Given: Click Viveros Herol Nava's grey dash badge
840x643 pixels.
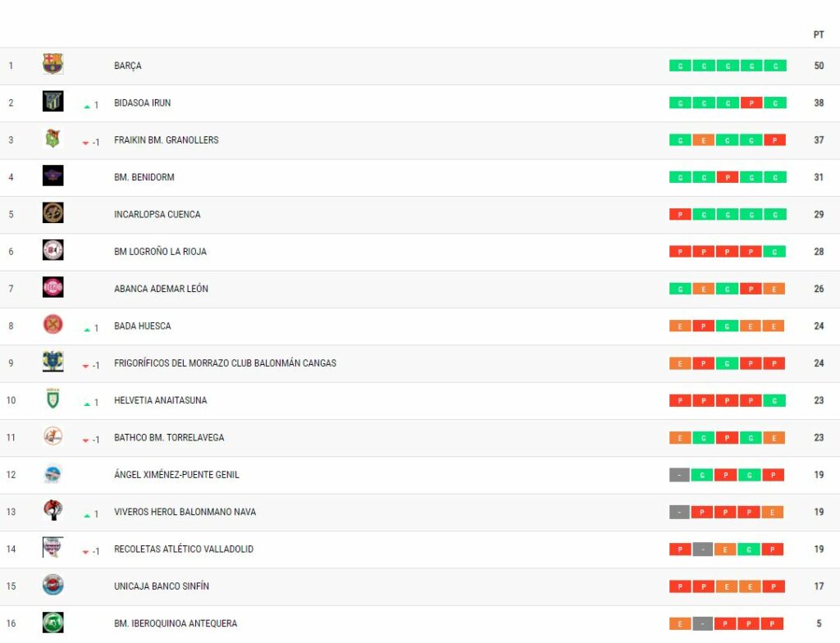Looking at the screenshot, I should pyautogui.click(x=679, y=513).
